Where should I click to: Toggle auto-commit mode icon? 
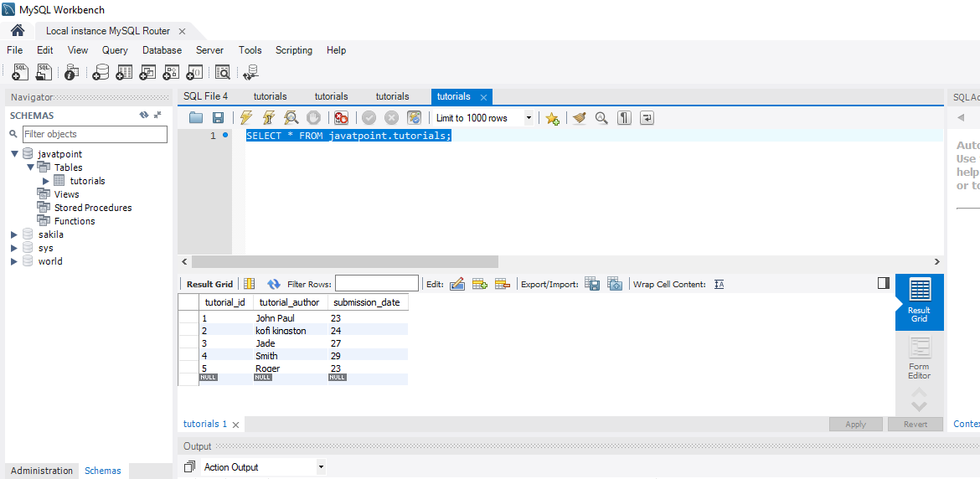pyautogui.click(x=414, y=117)
